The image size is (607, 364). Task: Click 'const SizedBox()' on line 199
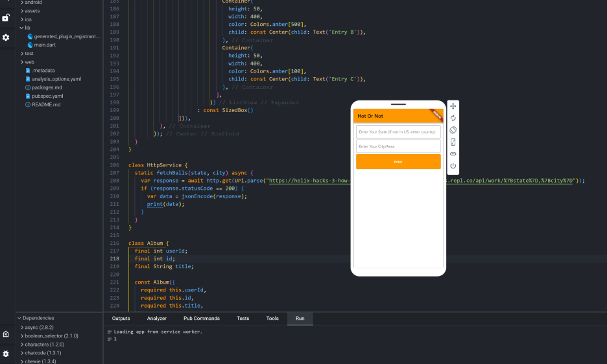click(x=228, y=110)
